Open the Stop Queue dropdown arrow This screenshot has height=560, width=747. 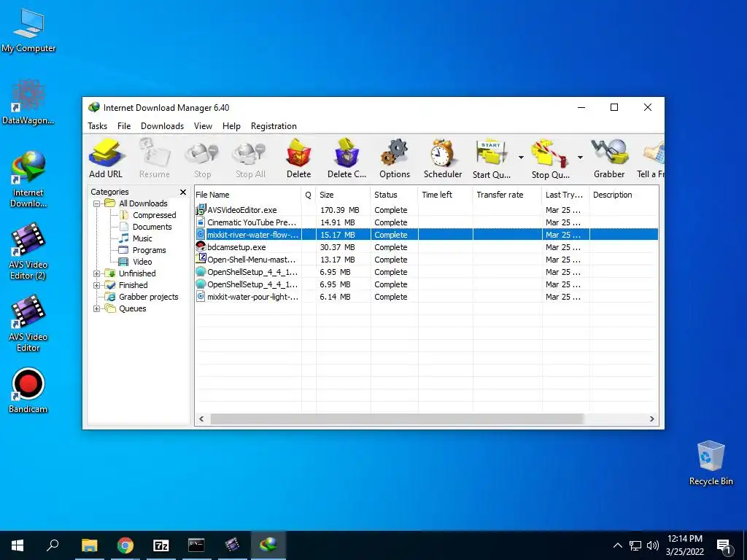pos(580,157)
